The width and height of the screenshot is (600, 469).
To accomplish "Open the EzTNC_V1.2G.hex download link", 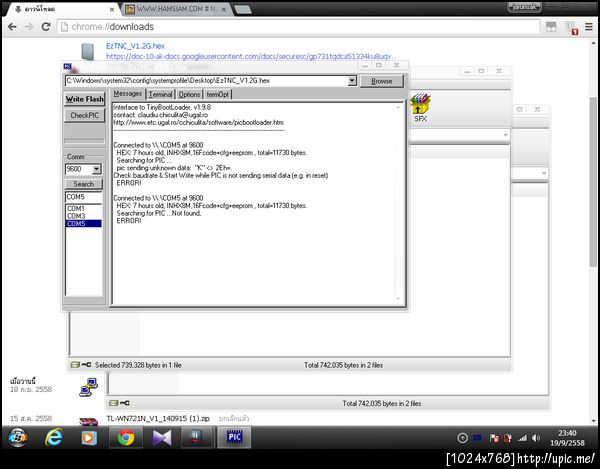I will click(135, 46).
